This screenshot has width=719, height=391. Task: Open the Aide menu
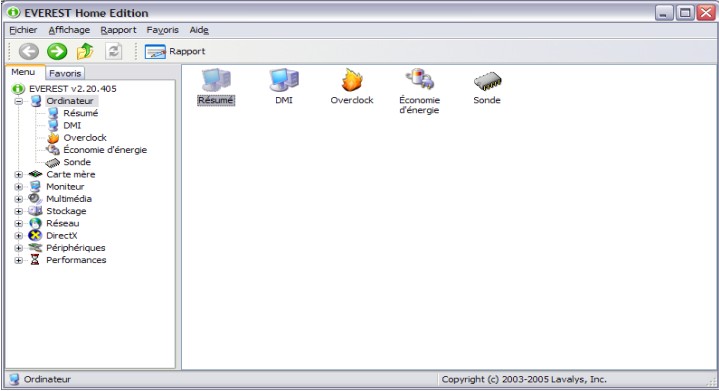tap(199, 30)
